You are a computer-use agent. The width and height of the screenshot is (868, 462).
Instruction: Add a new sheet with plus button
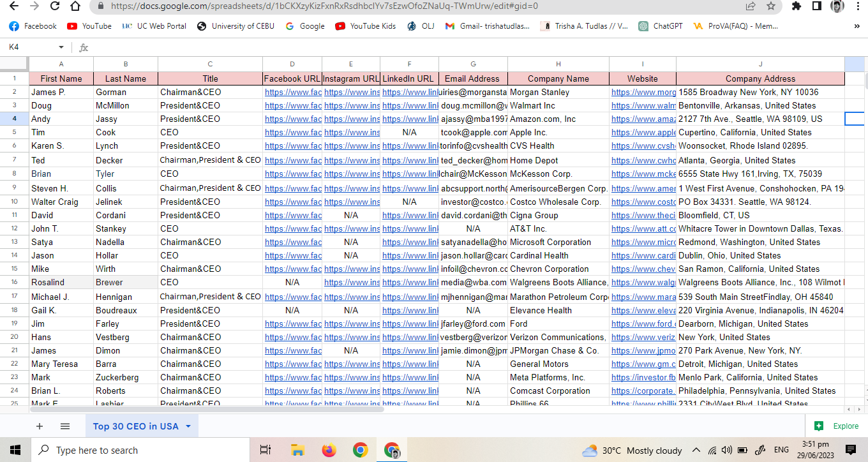tap(40, 426)
